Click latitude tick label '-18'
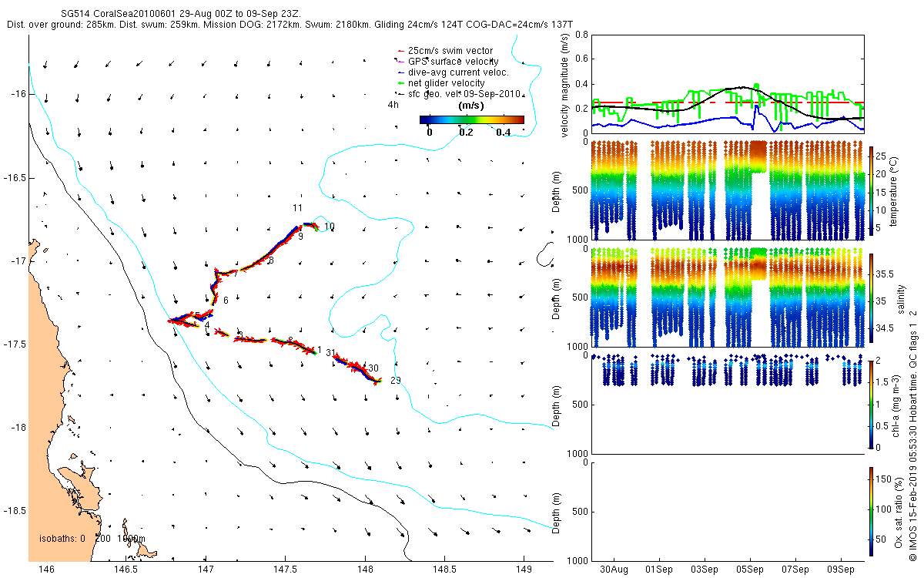This screenshot has height=578, width=924. [x=18, y=428]
